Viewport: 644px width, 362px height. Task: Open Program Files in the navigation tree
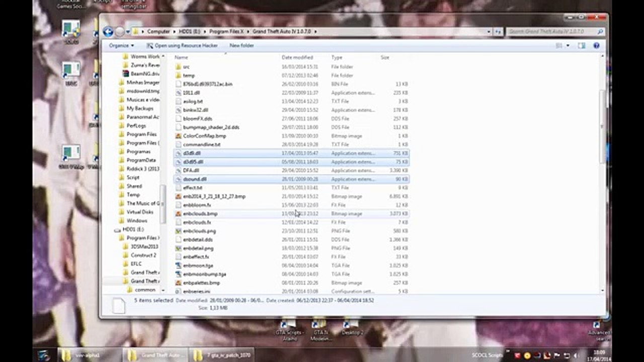pos(141,134)
